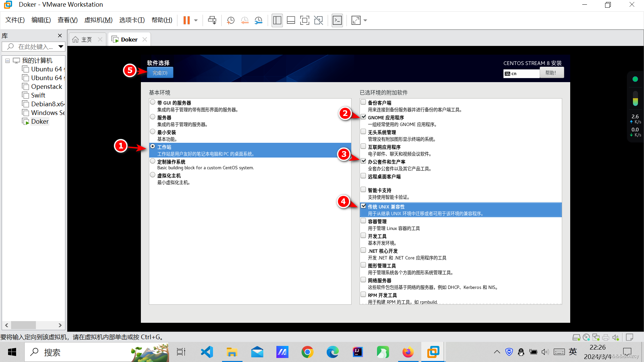Viewport: 644px width, 362px height.
Task: Enter full screen mode icon
Action: (x=305, y=20)
